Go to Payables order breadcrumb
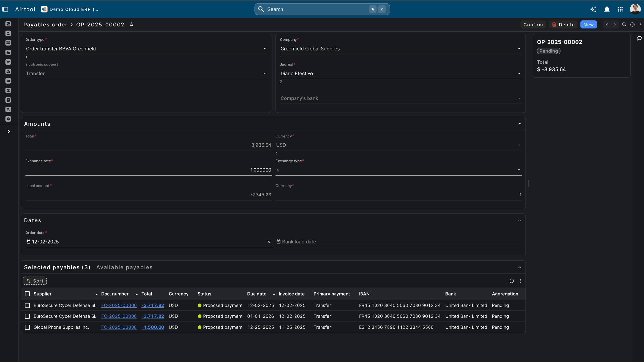Viewport: 644px width, 362px height. point(45,25)
